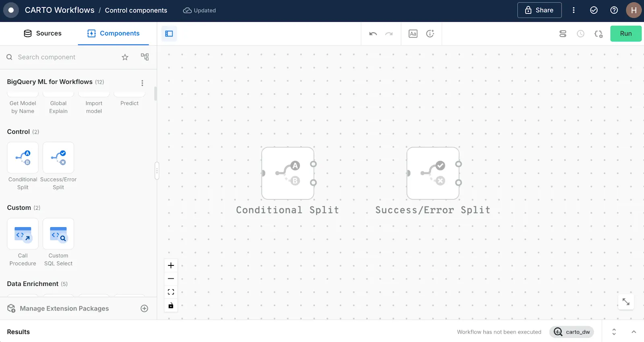Toggle the canvas lock icon

(171, 306)
